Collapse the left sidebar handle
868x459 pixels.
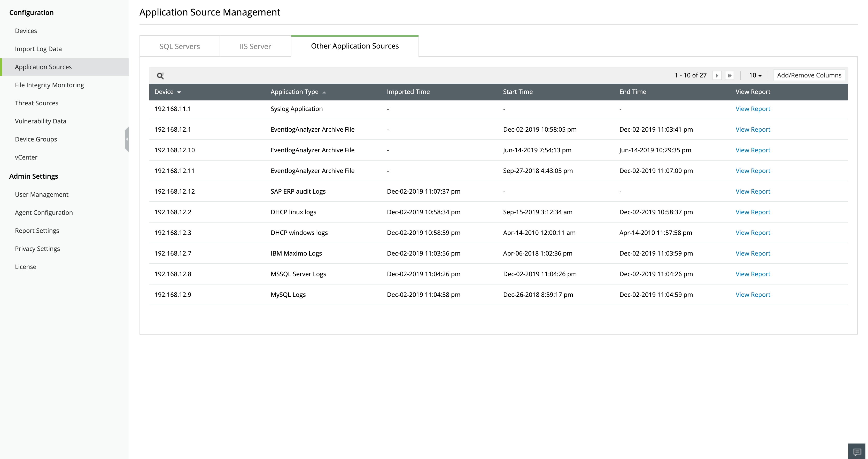click(x=127, y=139)
